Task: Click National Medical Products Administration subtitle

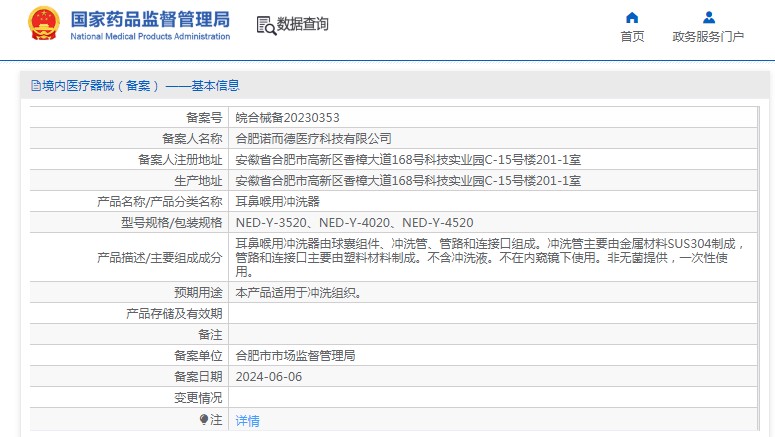Action: click(150, 36)
